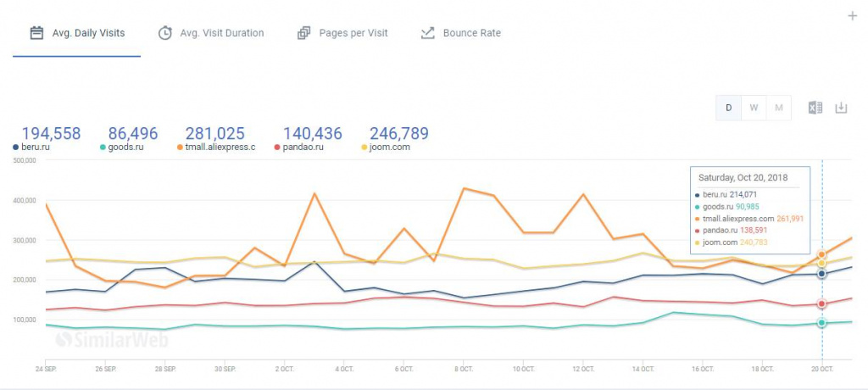Click the Bounce Rate chart icon

[x=428, y=33]
